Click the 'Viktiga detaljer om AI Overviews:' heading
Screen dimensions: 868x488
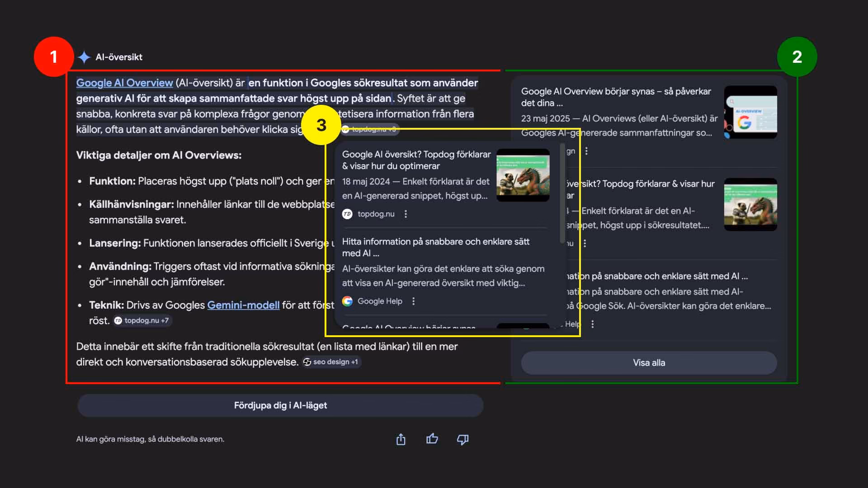159,155
